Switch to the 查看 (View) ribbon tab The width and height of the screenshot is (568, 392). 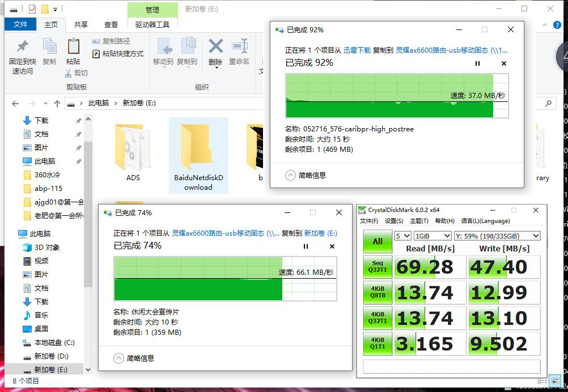[111, 24]
